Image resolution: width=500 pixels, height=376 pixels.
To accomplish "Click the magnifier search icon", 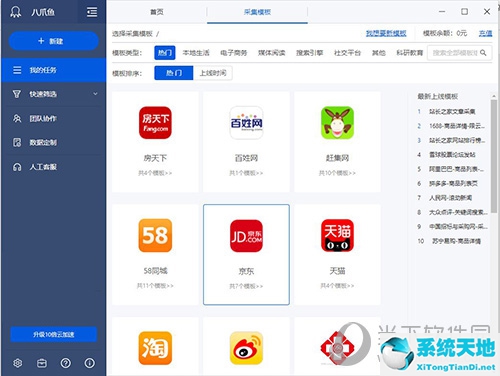I will pos(483,53).
